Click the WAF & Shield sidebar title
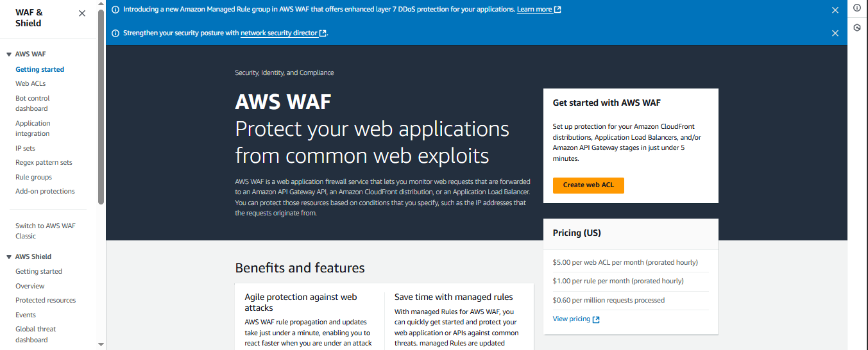The width and height of the screenshot is (868, 350). click(28, 18)
